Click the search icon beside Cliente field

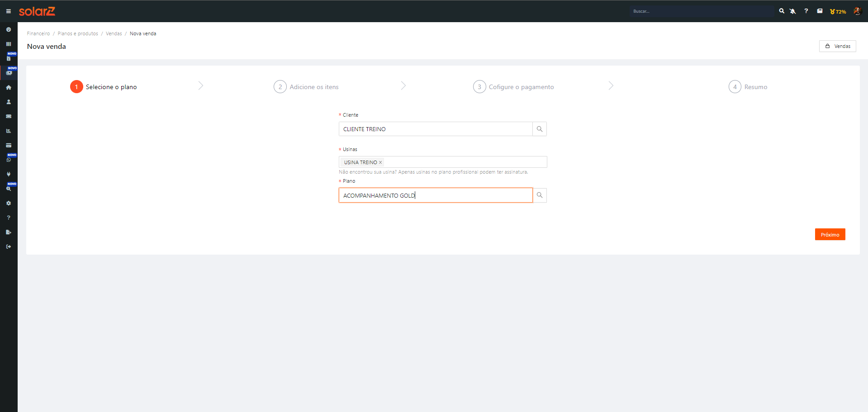coord(540,129)
